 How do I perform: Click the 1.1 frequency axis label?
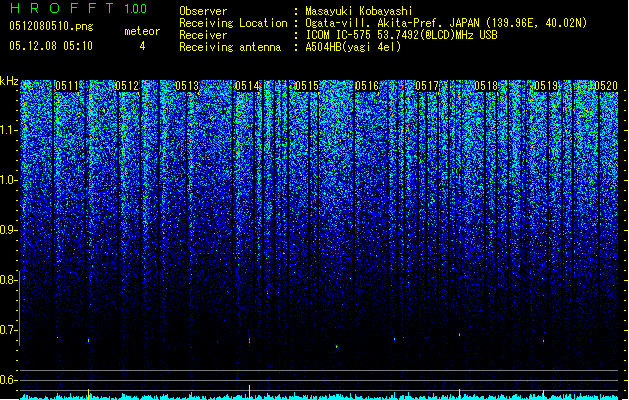coord(9,130)
